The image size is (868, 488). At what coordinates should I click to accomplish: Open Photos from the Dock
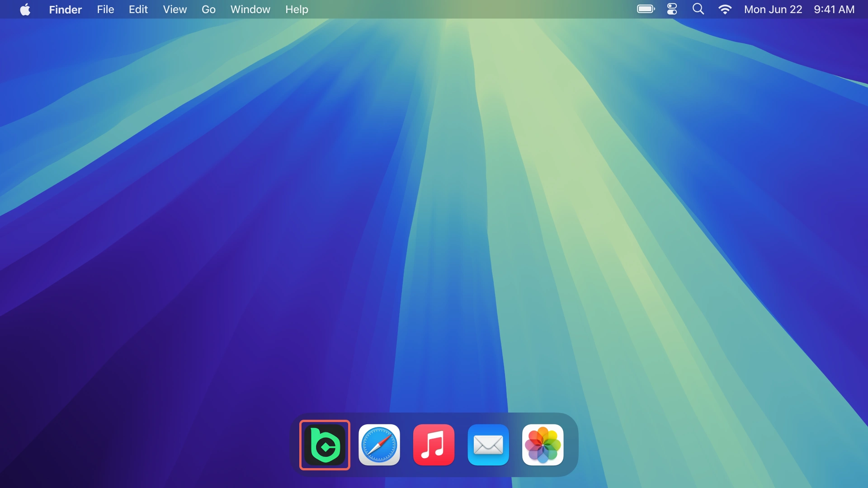(542, 445)
